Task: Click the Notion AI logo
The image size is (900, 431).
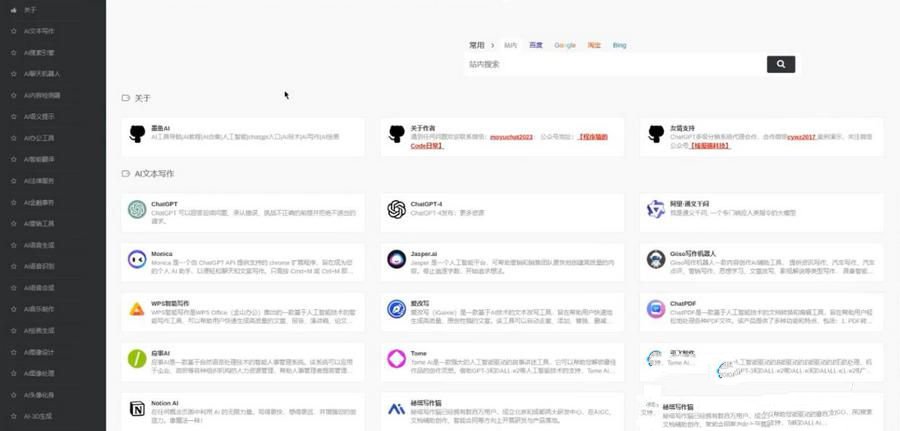Action: click(x=137, y=409)
